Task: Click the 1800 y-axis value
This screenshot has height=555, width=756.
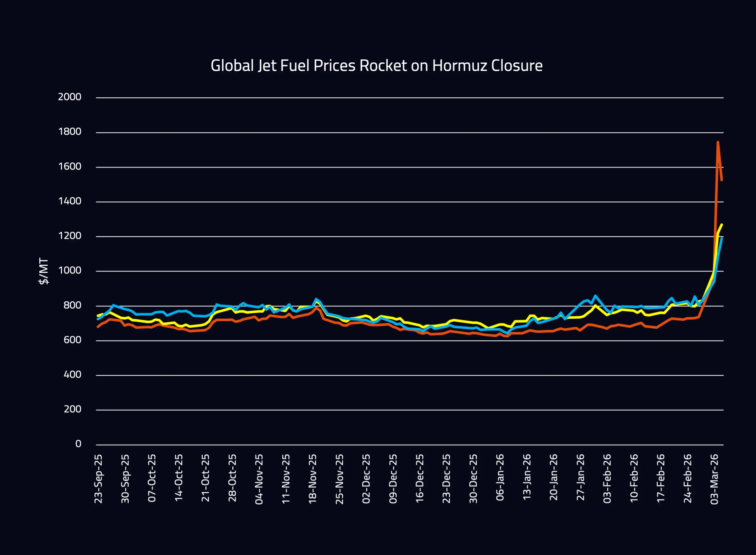Action: point(70,132)
